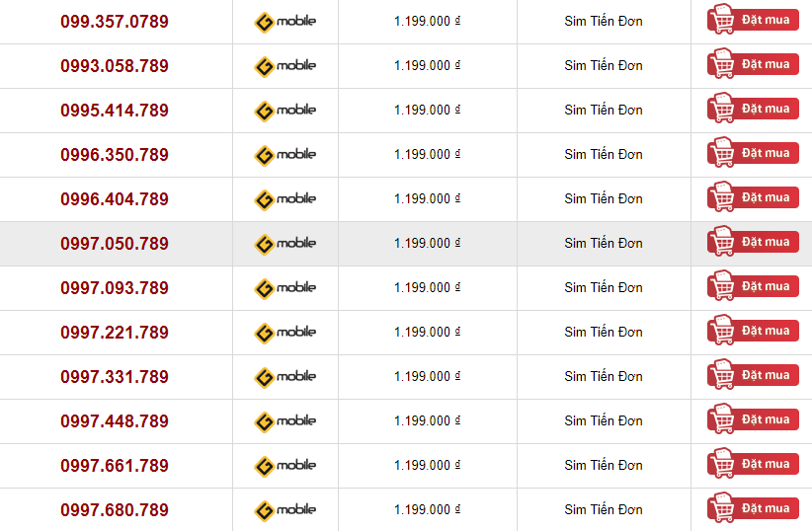This screenshot has width=812, height=531.
Task: Order SIM 0997.221.789 with Đặt mua
Action: click(753, 331)
